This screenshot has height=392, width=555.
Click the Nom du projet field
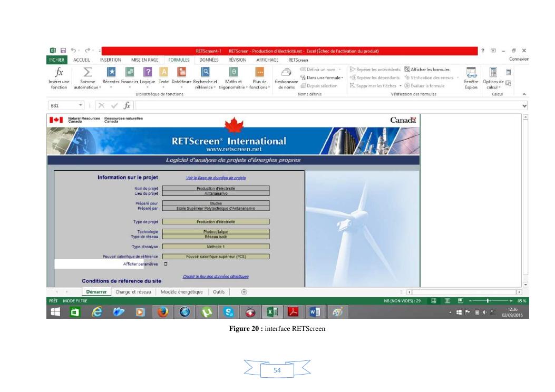216,188
